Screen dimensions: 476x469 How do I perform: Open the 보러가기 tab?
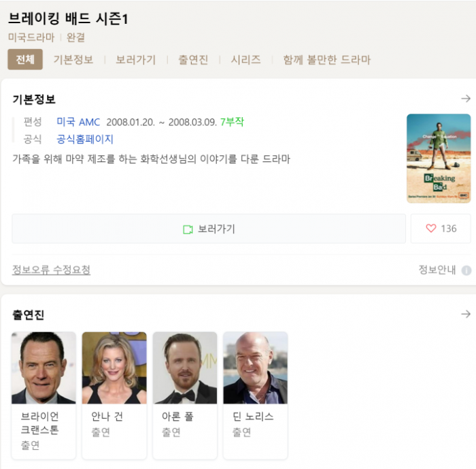pos(136,60)
